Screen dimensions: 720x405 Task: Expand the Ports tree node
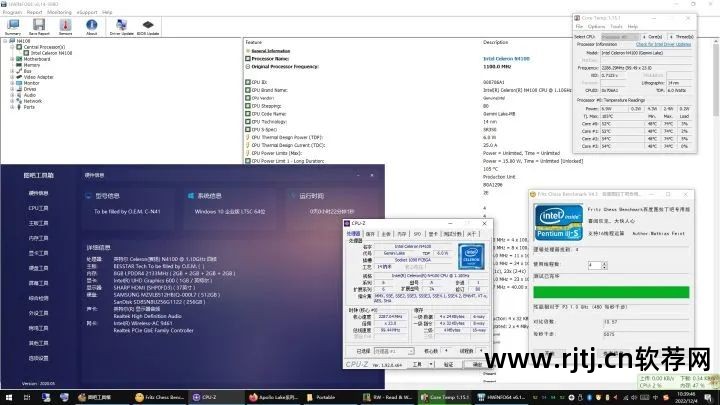point(12,107)
